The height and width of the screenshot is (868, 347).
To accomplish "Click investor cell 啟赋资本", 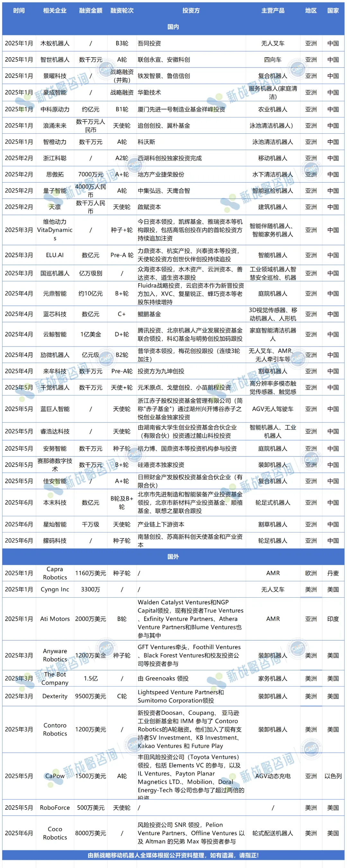I will coord(149,207).
